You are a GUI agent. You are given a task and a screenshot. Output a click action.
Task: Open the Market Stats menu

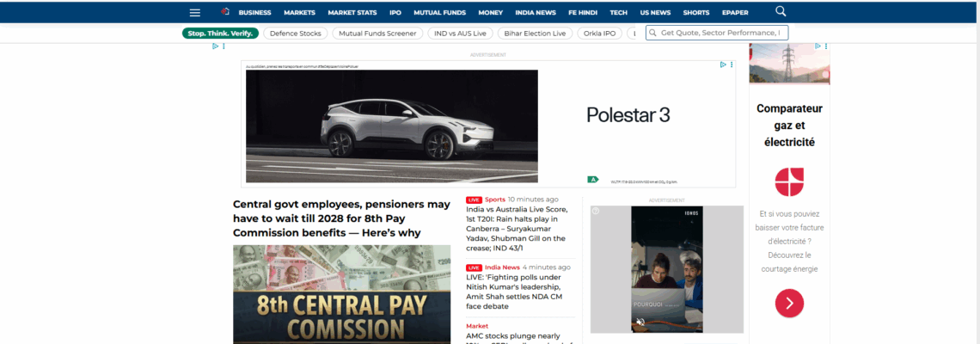352,13
